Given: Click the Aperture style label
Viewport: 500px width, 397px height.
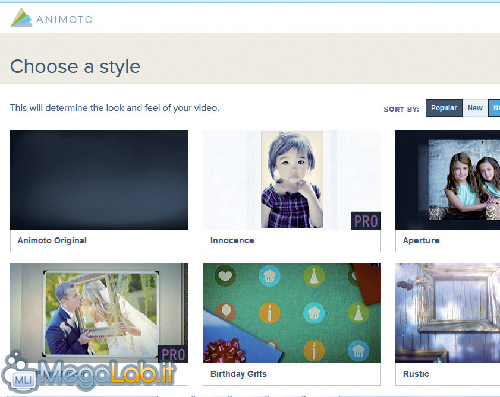Looking at the screenshot, I should click(421, 240).
